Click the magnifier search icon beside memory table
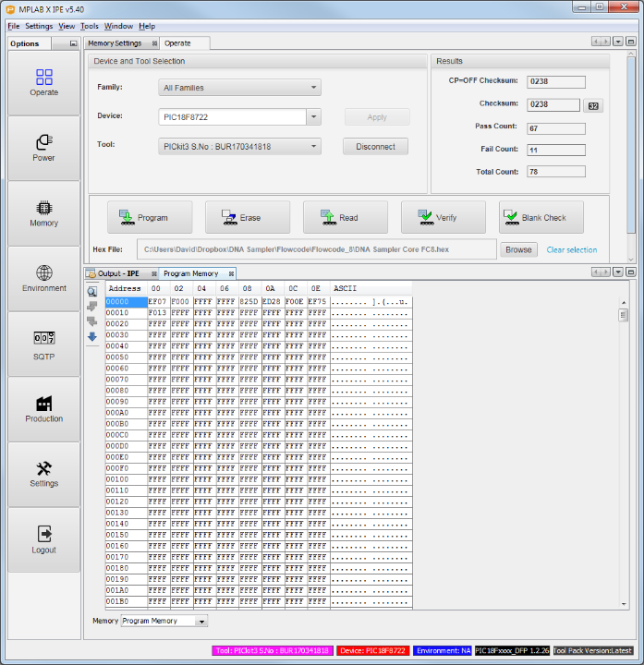This screenshot has height=665, width=644. click(x=92, y=291)
